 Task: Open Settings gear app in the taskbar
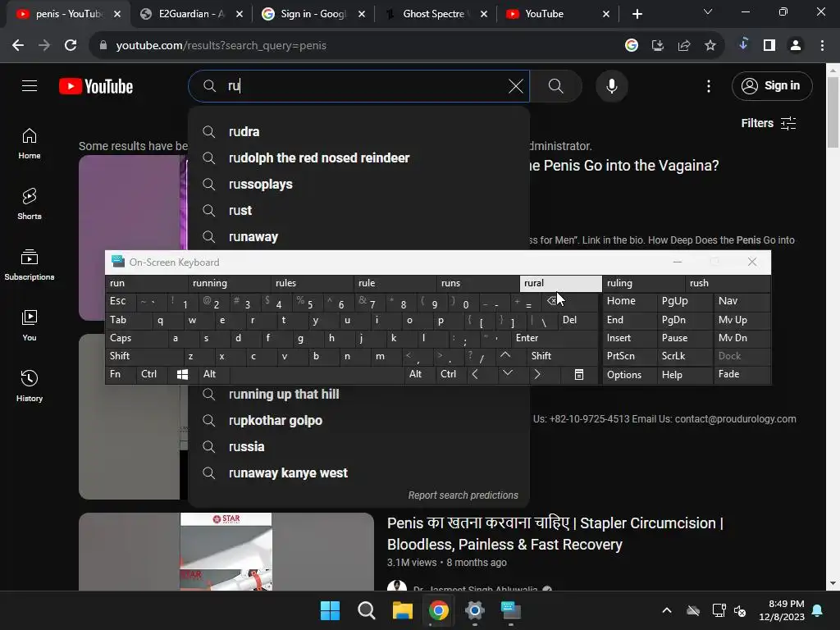pyautogui.click(x=475, y=610)
